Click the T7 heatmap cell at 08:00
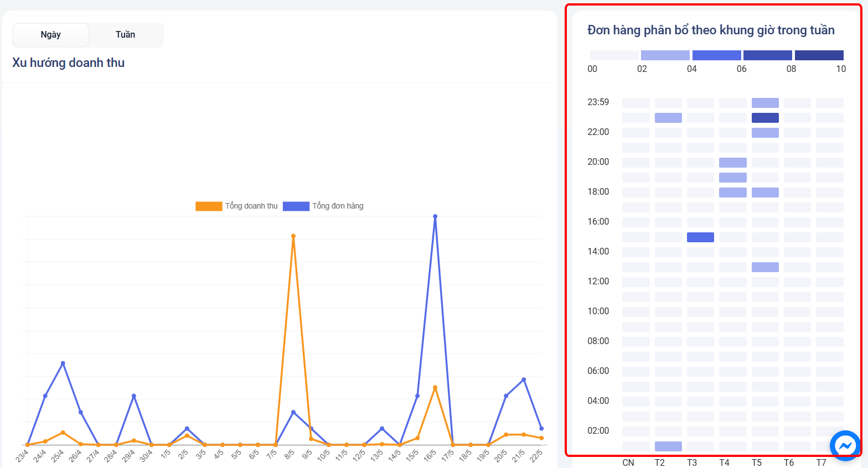The width and height of the screenshot is (868, 468). pyautogui.click(x=830, y=342)
